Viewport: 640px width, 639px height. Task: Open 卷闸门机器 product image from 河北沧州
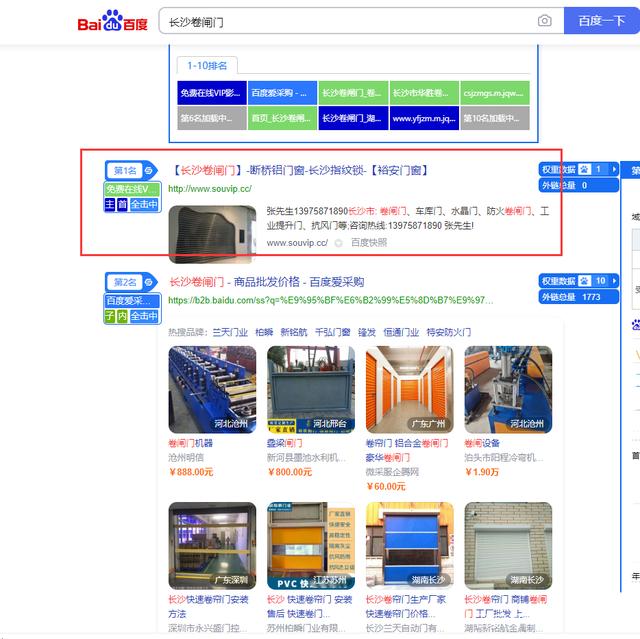pos(212,390)
